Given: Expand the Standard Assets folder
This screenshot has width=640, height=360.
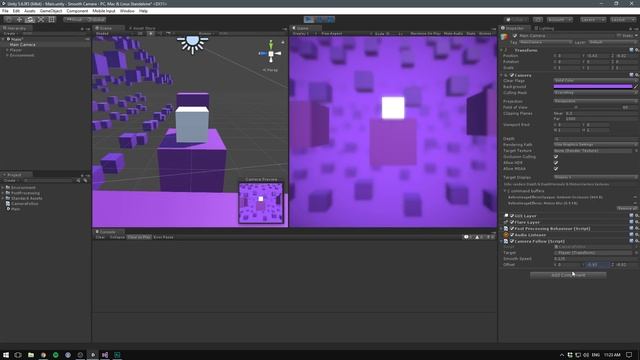Looking at the screenshot, I should [3, 198].
